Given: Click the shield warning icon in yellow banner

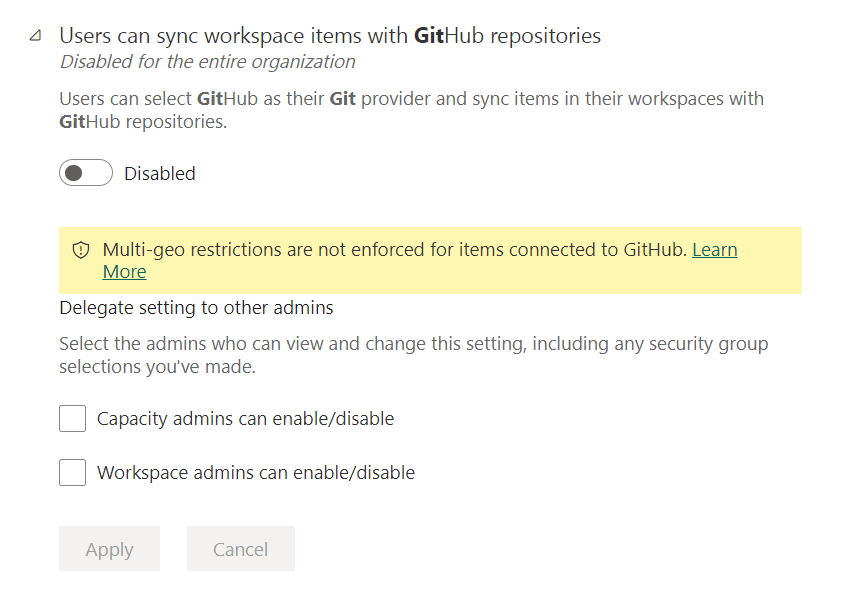Looking at the screenshot, I should (81, 250).
